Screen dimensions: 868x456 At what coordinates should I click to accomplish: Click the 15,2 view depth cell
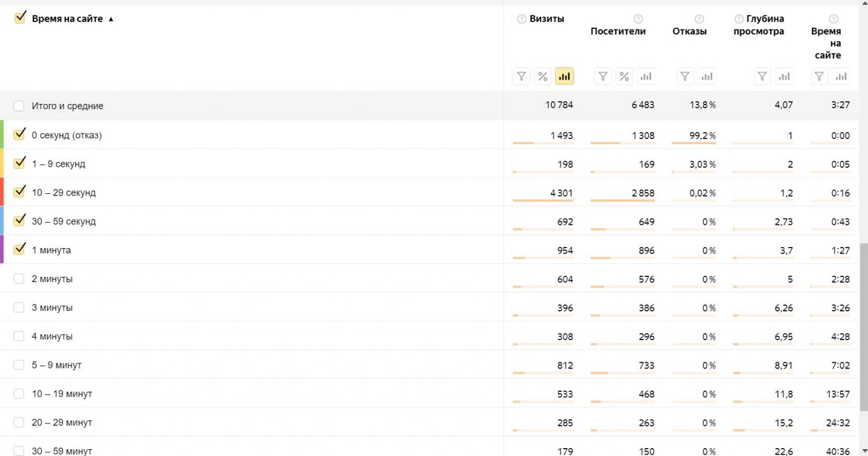click(x=784, y=423)
